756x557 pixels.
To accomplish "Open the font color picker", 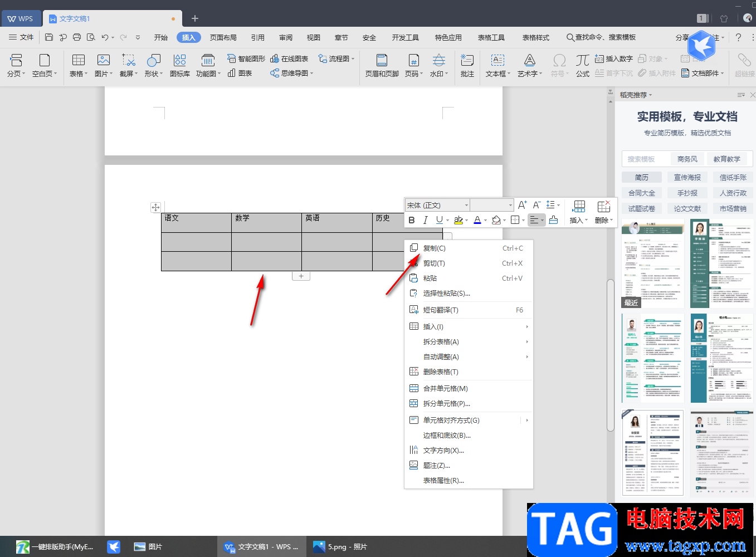I will (486, 221).
